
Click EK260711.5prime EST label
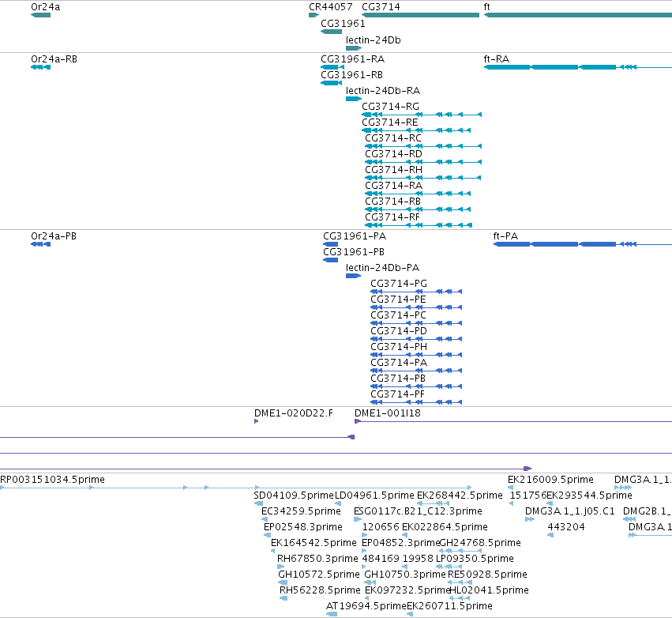click(x=449, y=607)
